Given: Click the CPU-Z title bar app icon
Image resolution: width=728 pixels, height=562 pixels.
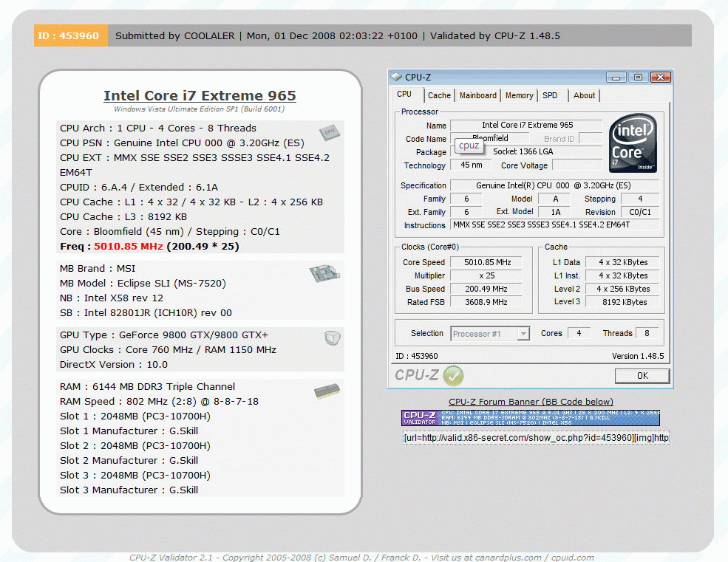Looking at the screenshot, I should pos(396,77).
